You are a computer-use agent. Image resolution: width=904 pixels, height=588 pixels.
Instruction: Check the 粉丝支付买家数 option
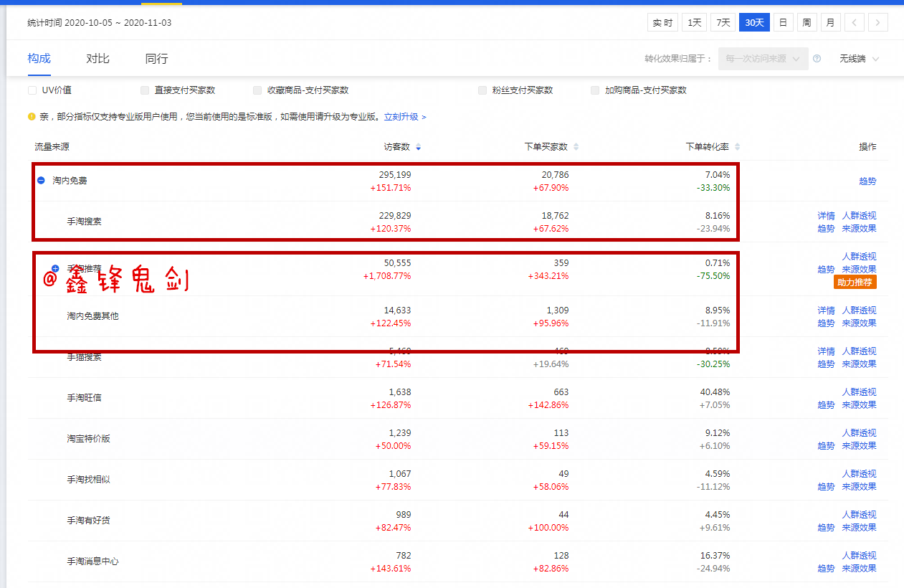482,90
